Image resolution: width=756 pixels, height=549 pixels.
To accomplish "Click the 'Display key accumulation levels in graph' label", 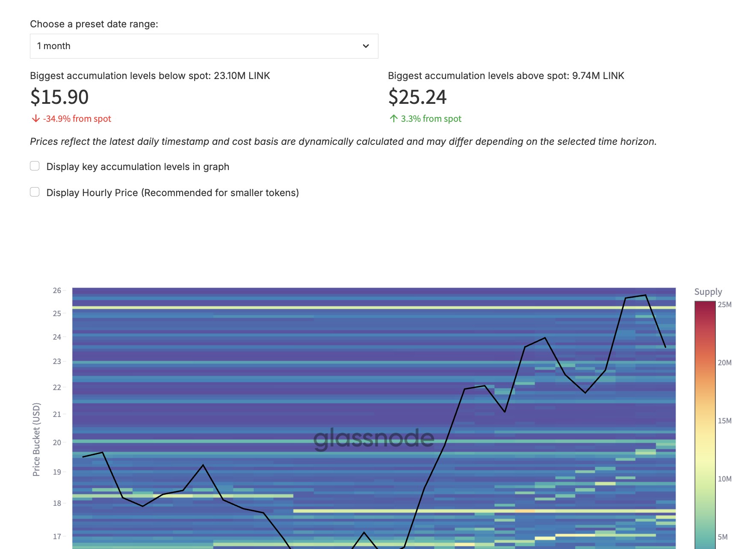I will tap(138, 167).
